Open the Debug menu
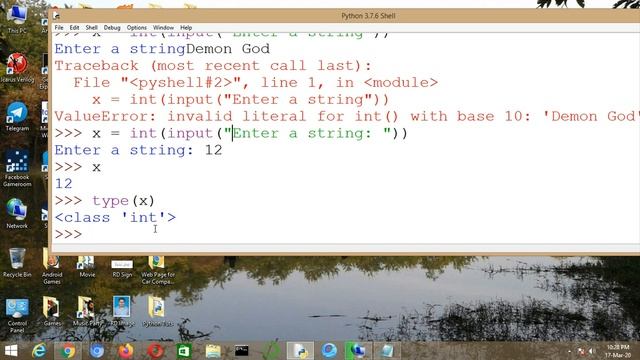The width and height of the screenshot is (640, 360). tap(112, 28)
